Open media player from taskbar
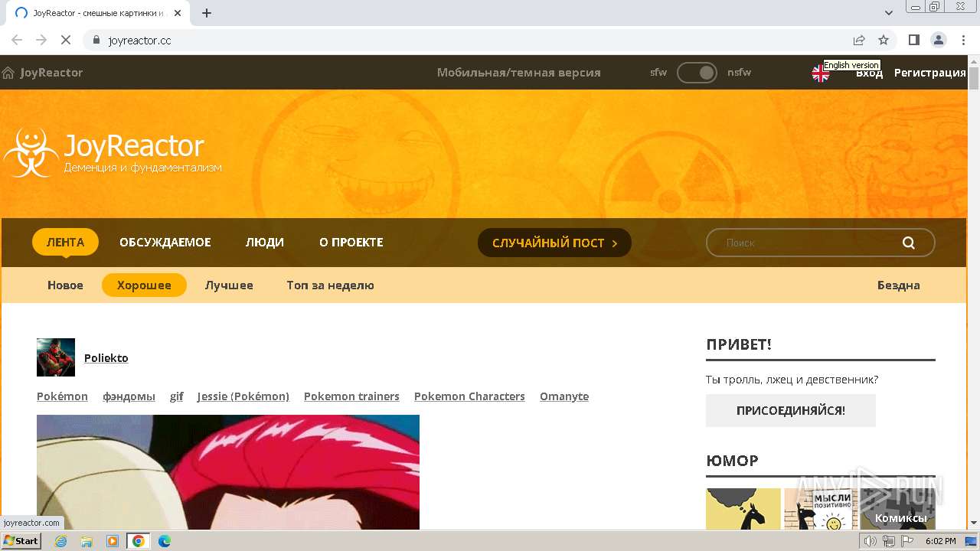980x551 pixels. (113, 541)
